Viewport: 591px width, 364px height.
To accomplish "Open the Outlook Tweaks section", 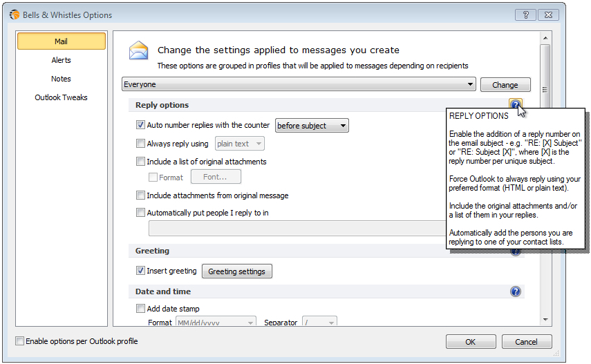I will point(61,97).
